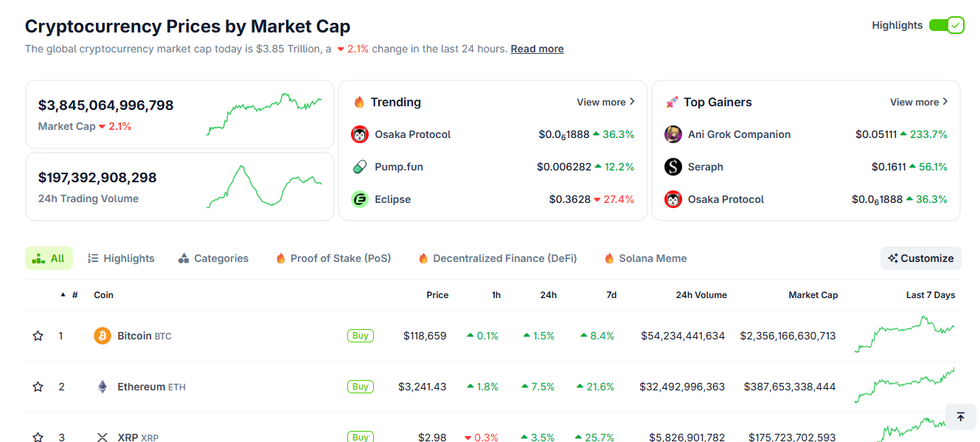Select the Categories tab
The image size is (980, 442).
[214, 258]
